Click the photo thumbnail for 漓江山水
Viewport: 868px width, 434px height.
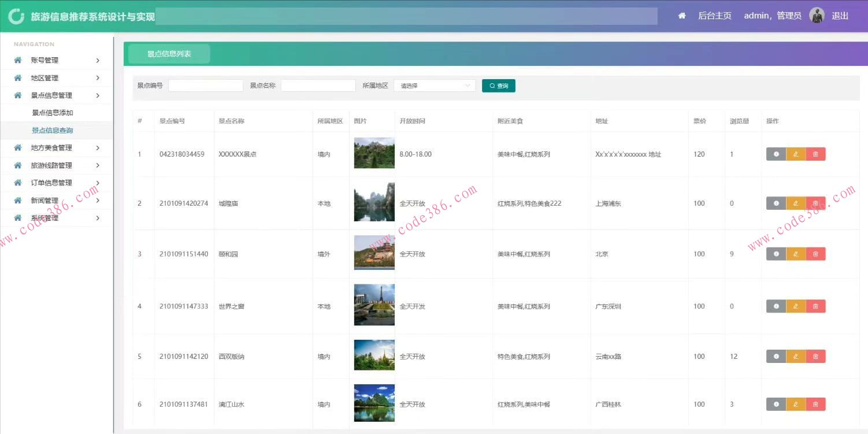(x=373, y=404)
